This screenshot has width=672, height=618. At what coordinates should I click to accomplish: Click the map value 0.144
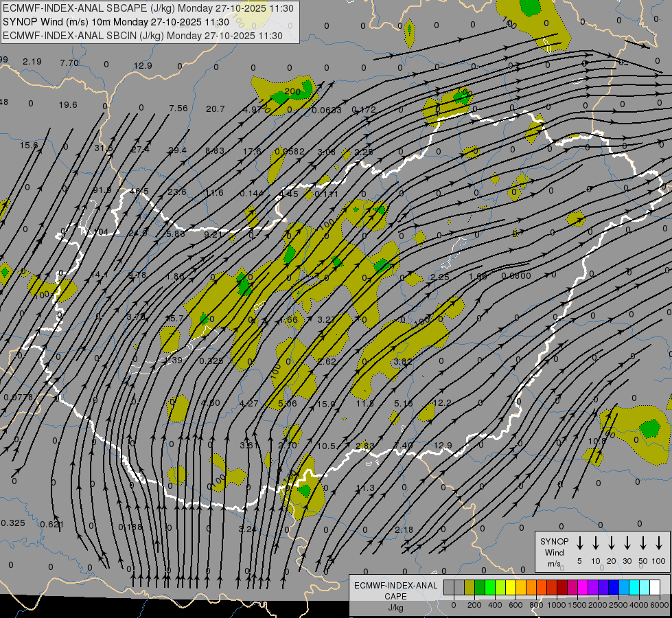252,194
